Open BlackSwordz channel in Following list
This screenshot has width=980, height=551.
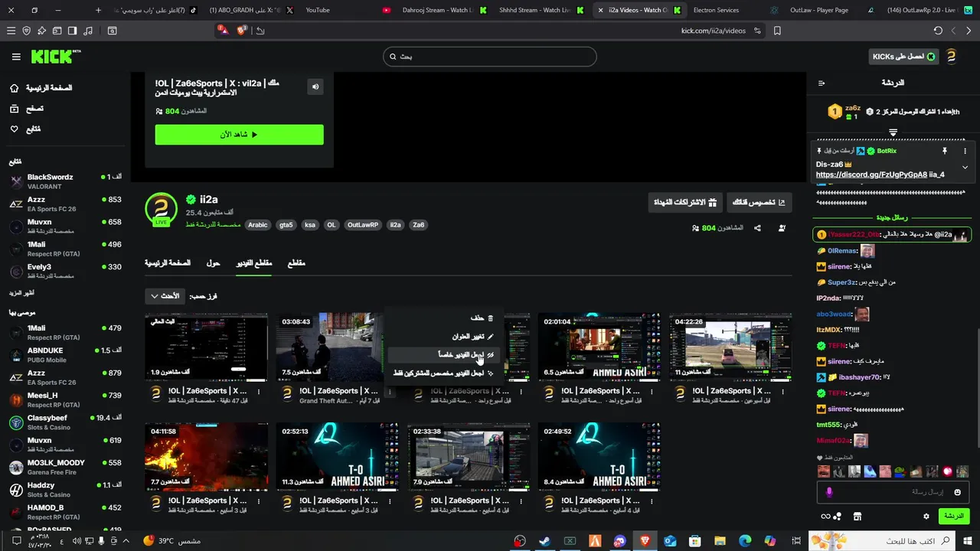click(x=65, y=181)
